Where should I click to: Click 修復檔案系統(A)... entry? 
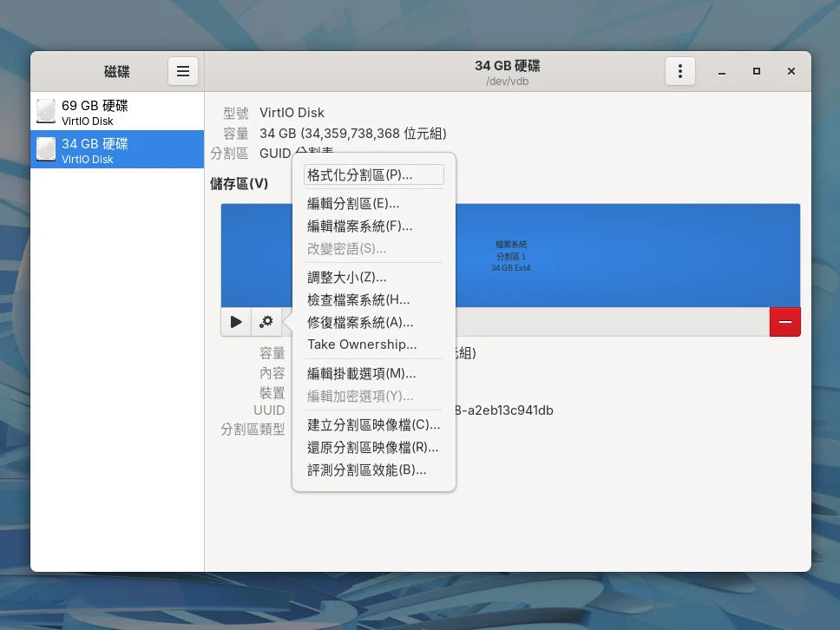(x=360, y=323)
